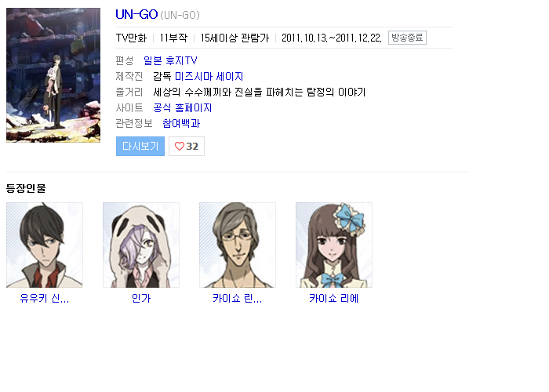549x392 pixels.
Task: Open the UN-GO title link
Action: tap(136, 15)
